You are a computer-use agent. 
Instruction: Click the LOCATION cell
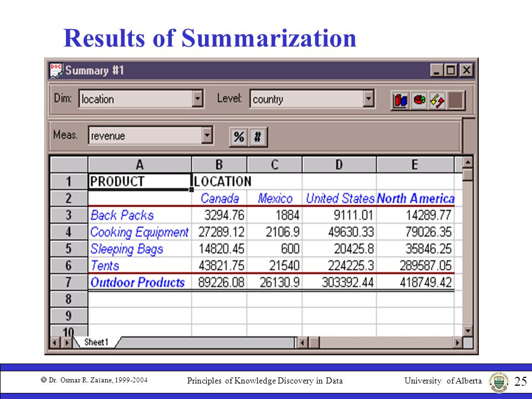[x=223, y=182]
